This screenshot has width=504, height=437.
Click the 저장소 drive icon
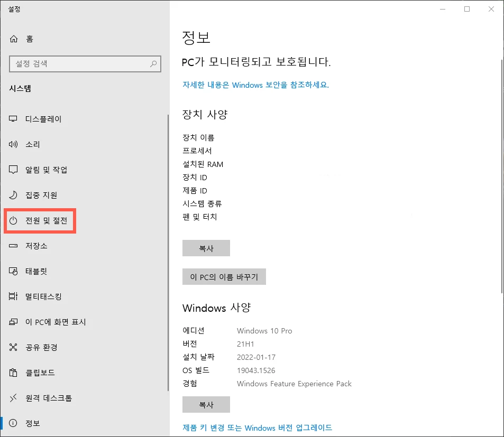[13, 246]
